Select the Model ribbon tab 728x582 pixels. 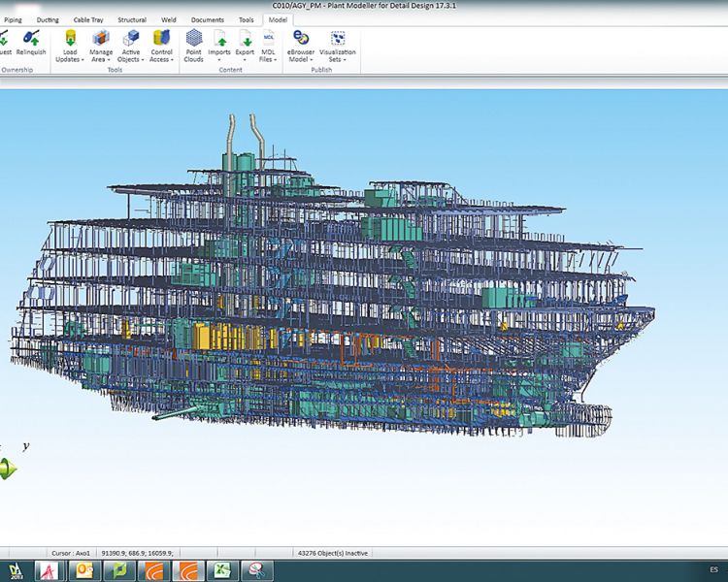point(278,20)
